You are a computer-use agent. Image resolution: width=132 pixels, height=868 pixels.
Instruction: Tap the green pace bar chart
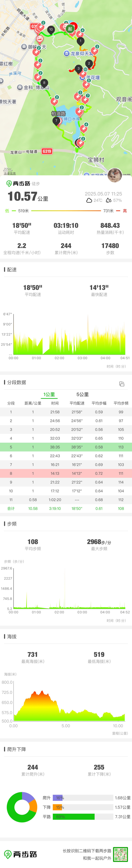coord(69,334)
